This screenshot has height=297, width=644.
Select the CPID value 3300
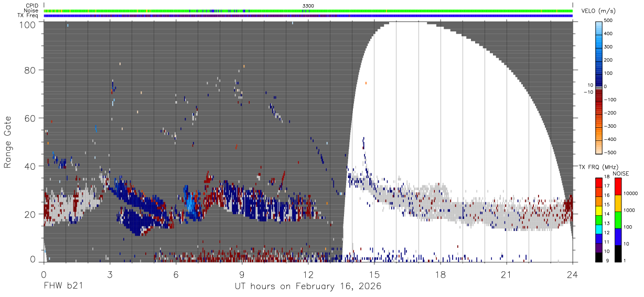pos(308,6)
